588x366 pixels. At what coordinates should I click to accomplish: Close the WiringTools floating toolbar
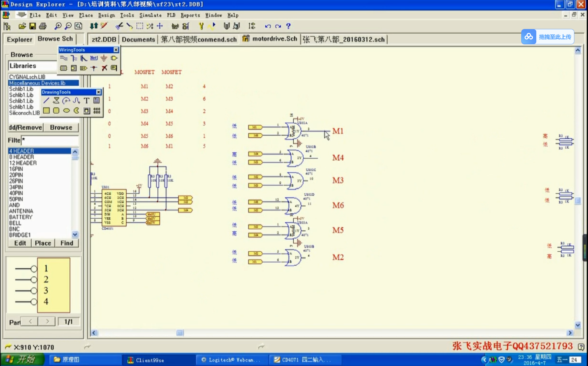pyautogui.click(x=116, y=50)
